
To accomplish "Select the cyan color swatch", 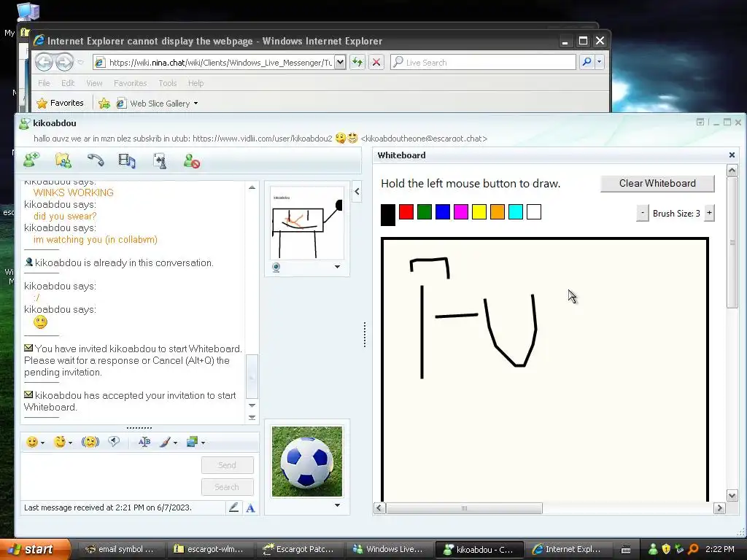I will [516, 212].
